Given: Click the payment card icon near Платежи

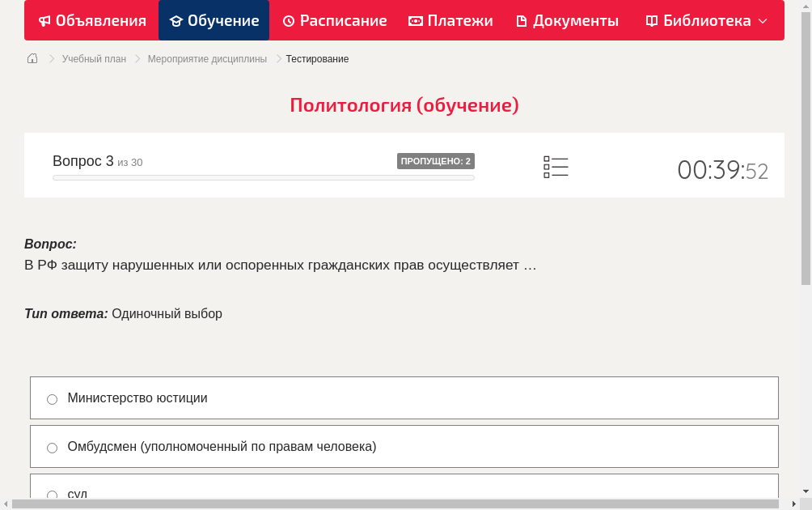Looking at the screenshot, I should [x=416, y=20].
